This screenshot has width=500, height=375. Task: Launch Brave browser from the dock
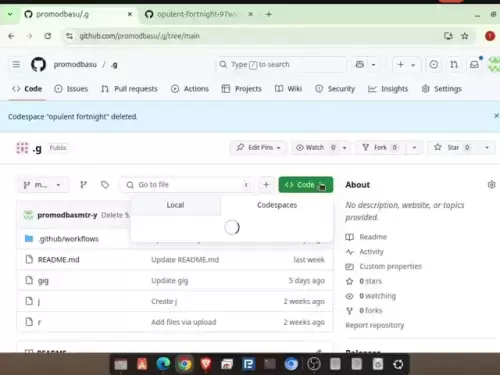pos(206,364)
